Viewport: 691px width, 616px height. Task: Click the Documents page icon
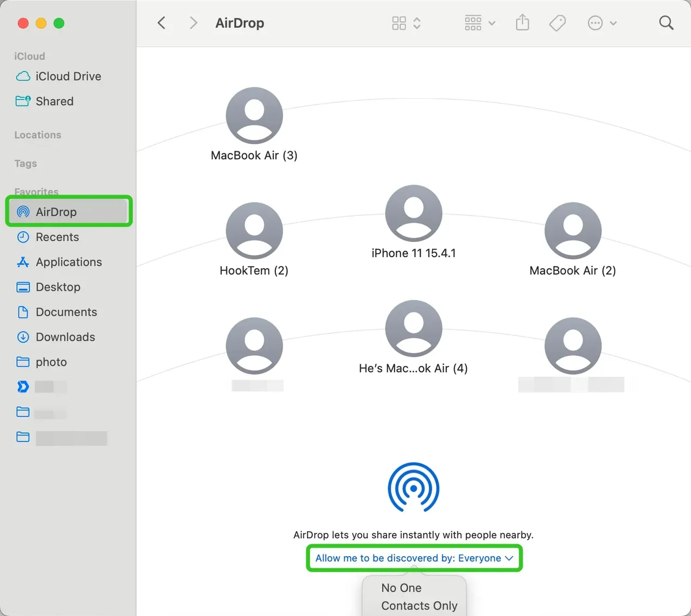pos(23,312)
